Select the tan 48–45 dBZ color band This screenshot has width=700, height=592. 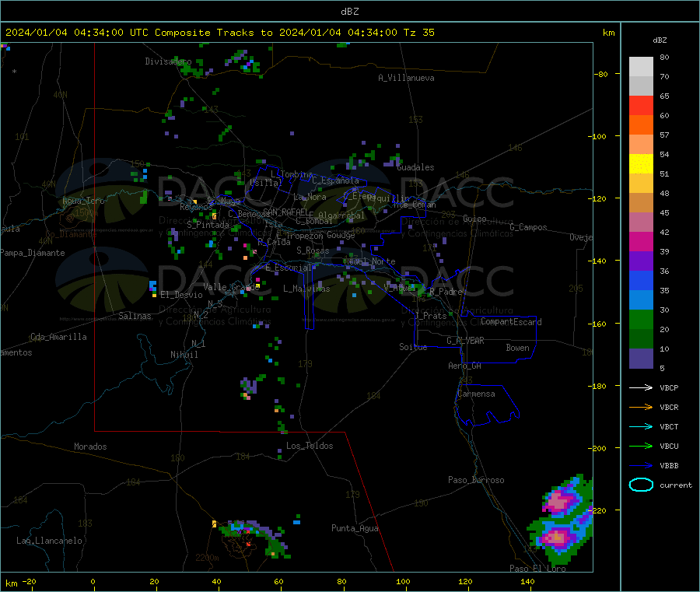[641, 203]
